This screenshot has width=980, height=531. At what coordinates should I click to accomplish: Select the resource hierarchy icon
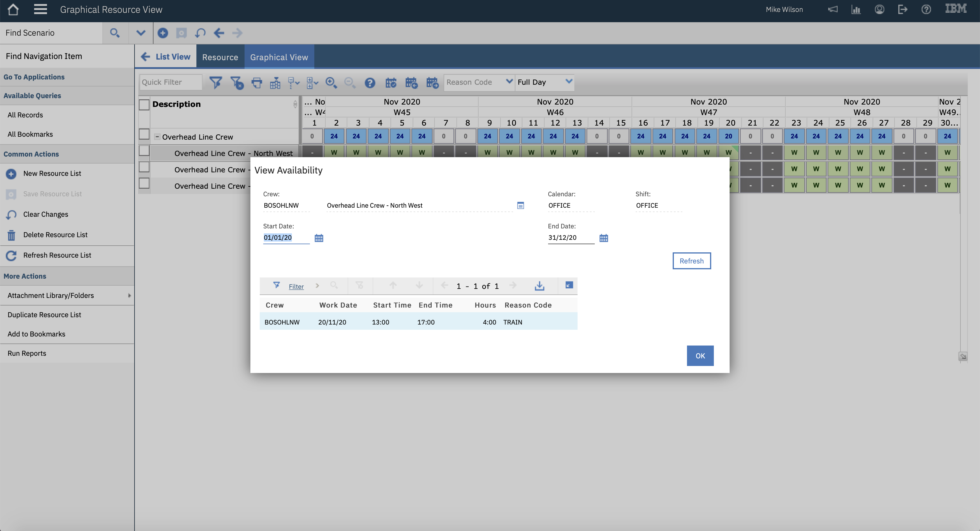(x=275, y=82)
